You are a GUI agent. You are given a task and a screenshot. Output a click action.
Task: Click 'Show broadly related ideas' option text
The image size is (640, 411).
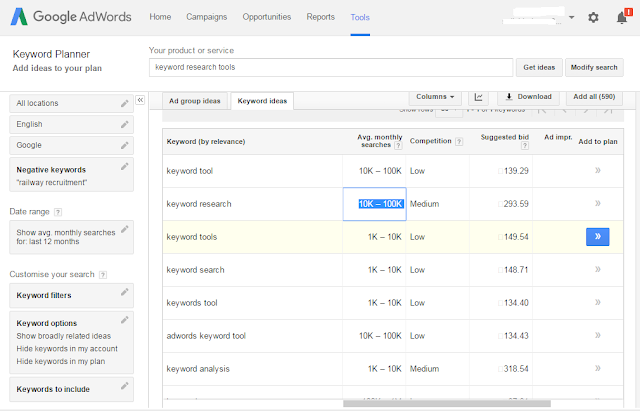64,336
